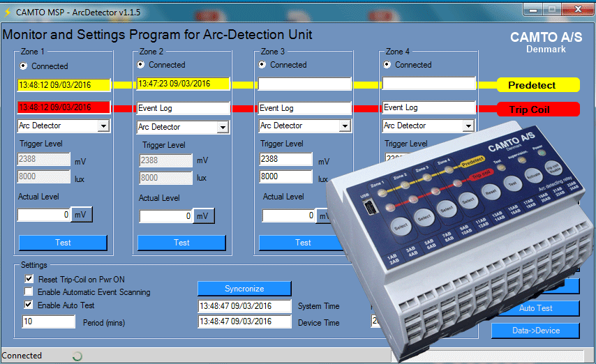596x364 pixels.
Task: Click Zone 3 empty predetect field
Action: (x=305, y=84)
